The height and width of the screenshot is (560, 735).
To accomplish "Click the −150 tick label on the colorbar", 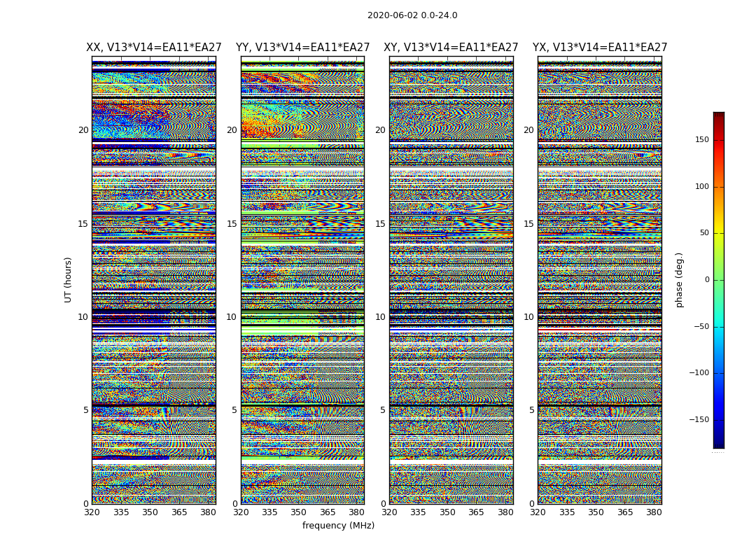I will pos(699,419).
